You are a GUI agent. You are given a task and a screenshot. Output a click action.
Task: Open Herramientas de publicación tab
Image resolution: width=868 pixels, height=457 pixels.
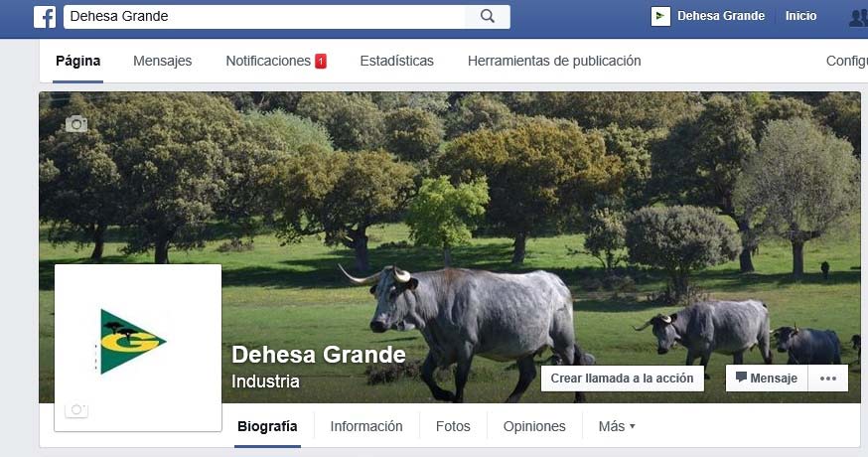click(x=554, y=61)
